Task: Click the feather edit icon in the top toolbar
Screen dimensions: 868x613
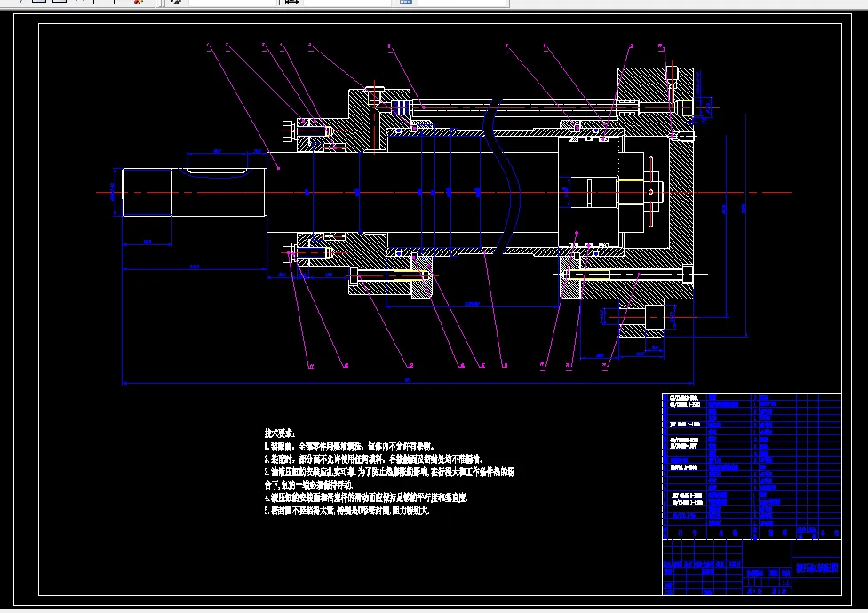Action: 176,3
